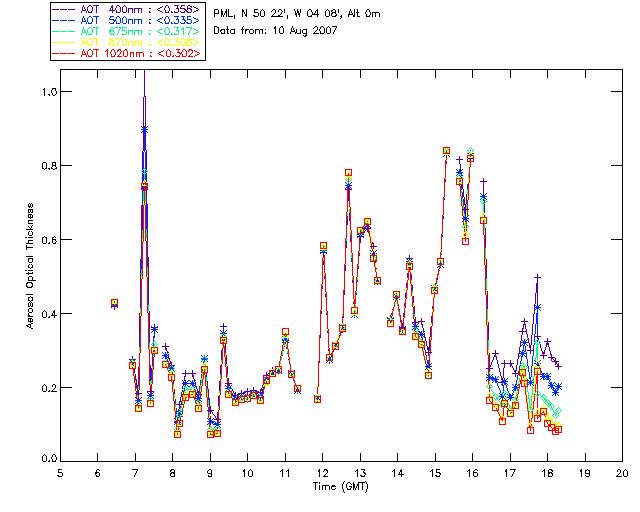Click the 'Aerosol Optical Thickness' y-axis label

[30, 266]
